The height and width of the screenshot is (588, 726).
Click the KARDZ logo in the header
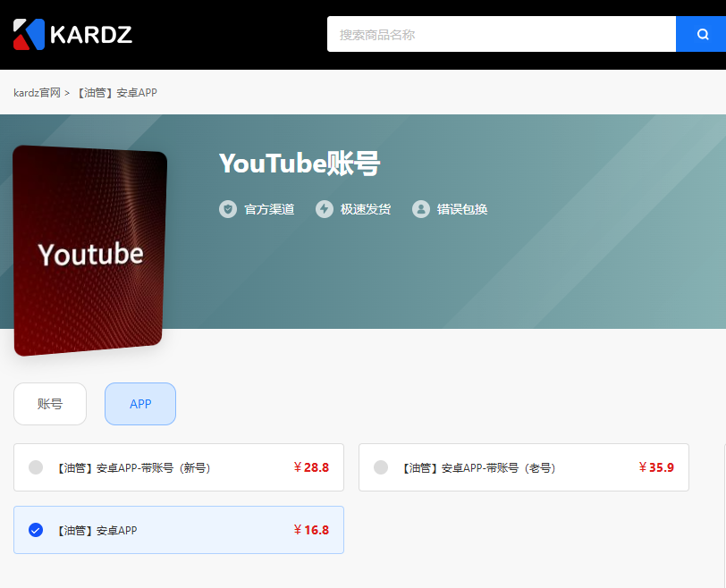tap(72, 34)
